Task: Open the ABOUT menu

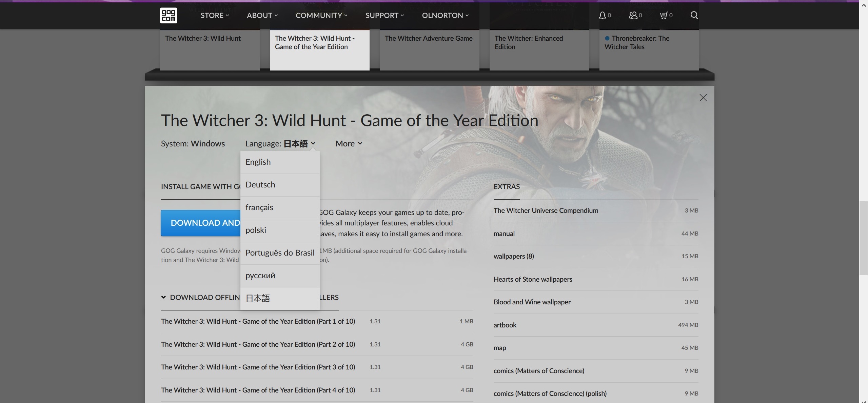Action: pos(262,15)
